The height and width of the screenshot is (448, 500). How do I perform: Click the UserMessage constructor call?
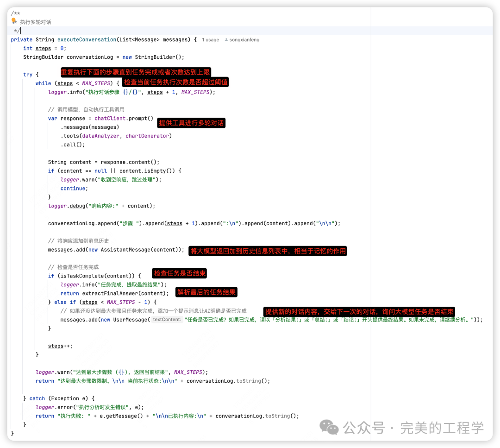click(x=131, y=320)
